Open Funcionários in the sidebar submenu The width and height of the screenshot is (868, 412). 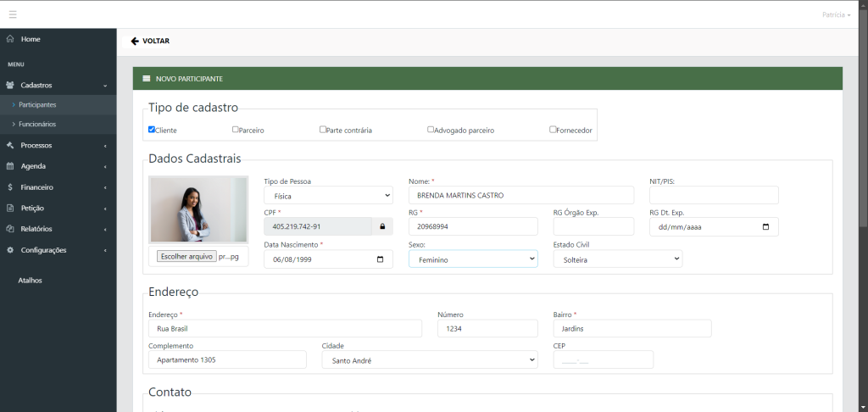coord(37,124)
